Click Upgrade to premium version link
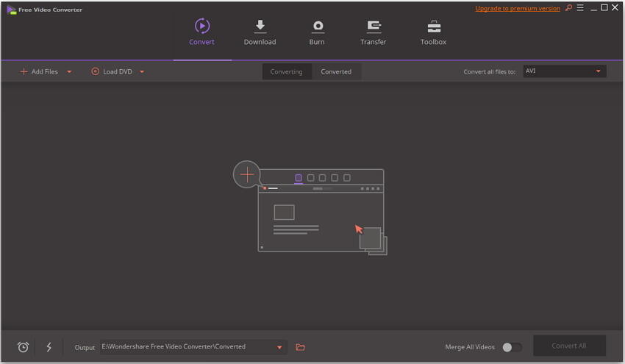This screenshot has width=625, height=364. coord(518,8)
